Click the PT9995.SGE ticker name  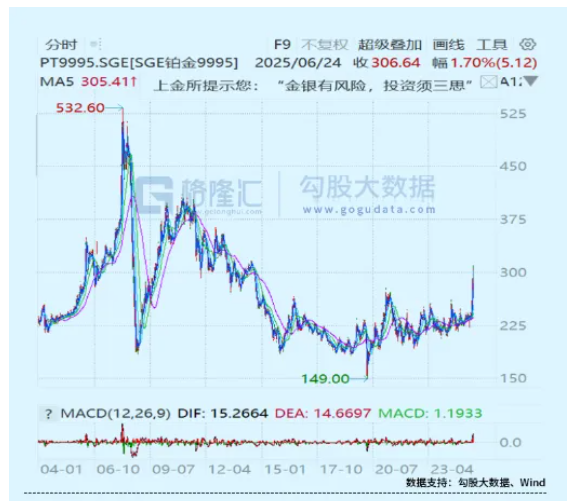coord(84,63)
